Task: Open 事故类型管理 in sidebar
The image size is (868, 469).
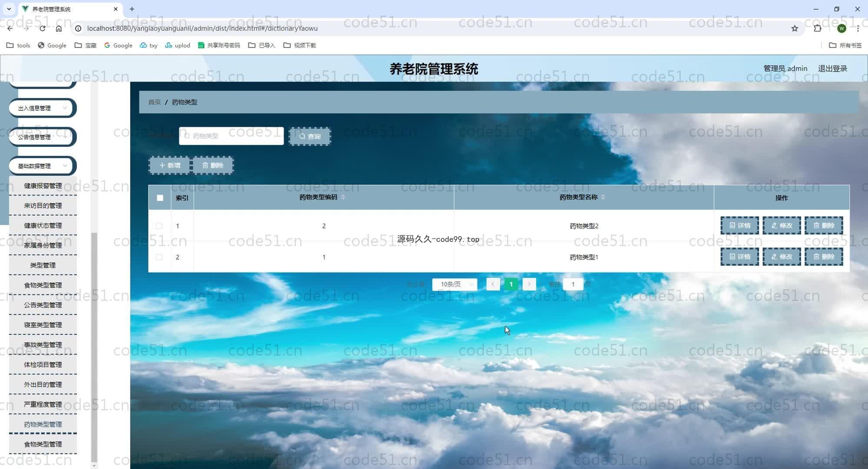Action: tap(43, 345)
